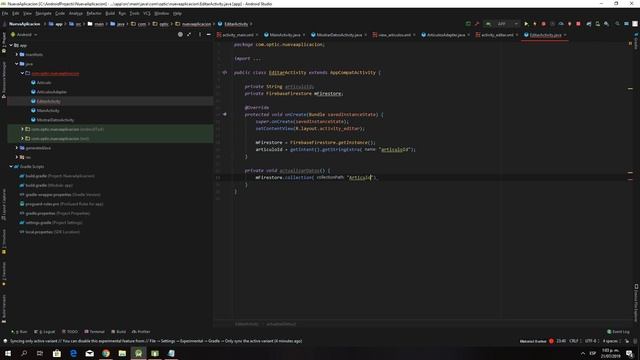
Task: Expand the androidTest package node
Action: (22, 129)
